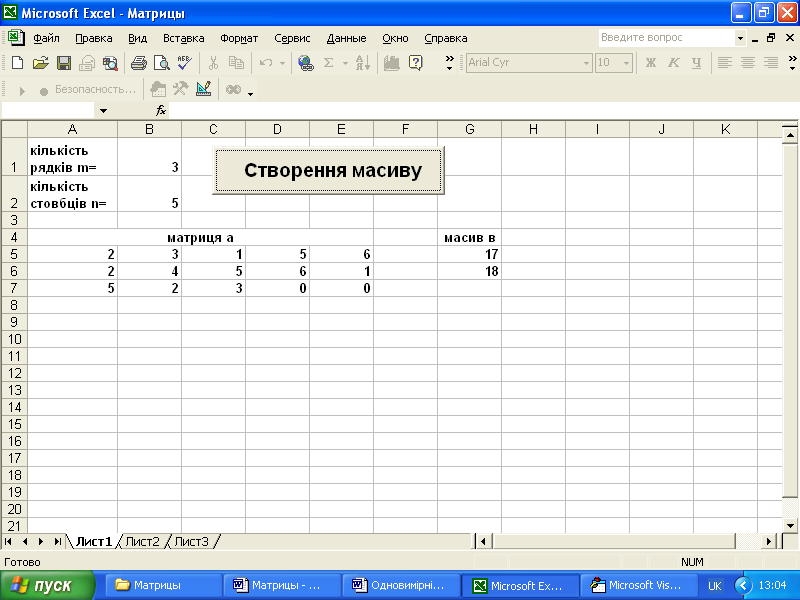Click the Безопасность button

pyautogui.click(x=95, y=89)
